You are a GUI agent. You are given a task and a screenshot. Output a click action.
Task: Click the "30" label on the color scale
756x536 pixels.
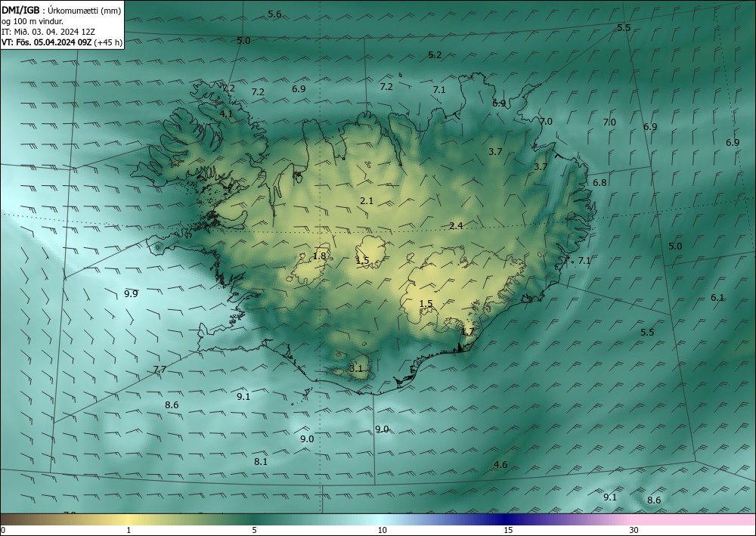click(634, 530)
